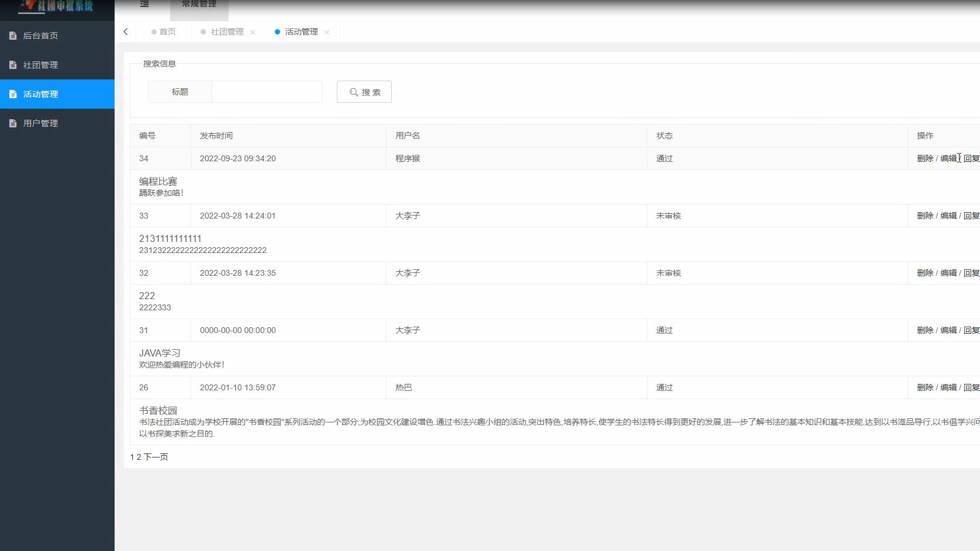The image size is (980, 551).
Task: Click the 社团审批系统 logo
Action: click(x=57, y=6)
